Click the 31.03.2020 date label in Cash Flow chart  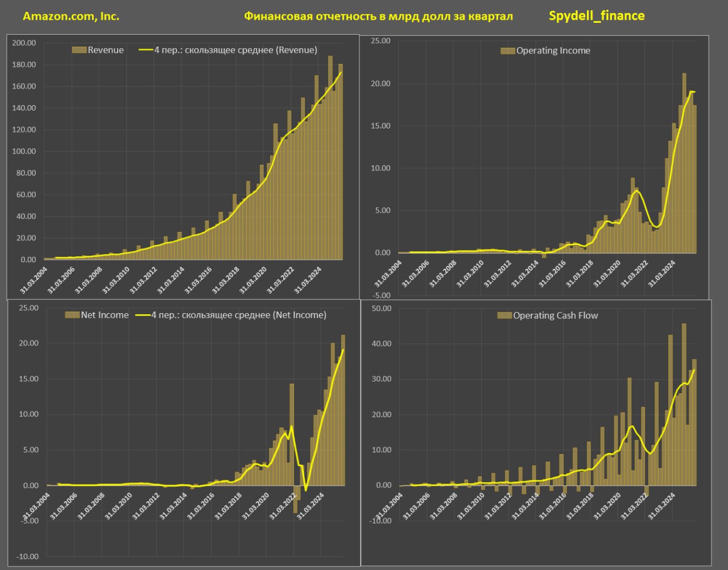click(x=607, y=506)
